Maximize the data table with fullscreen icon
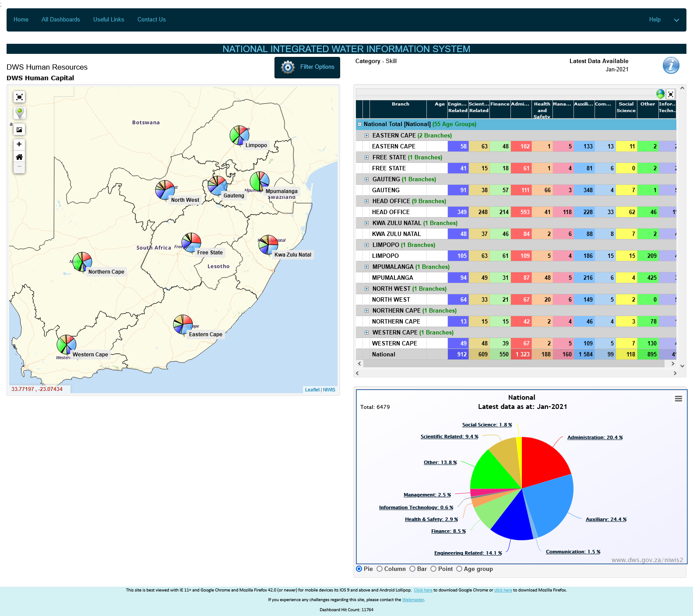This screenshot has width=693, height=616. pos(670,94)
